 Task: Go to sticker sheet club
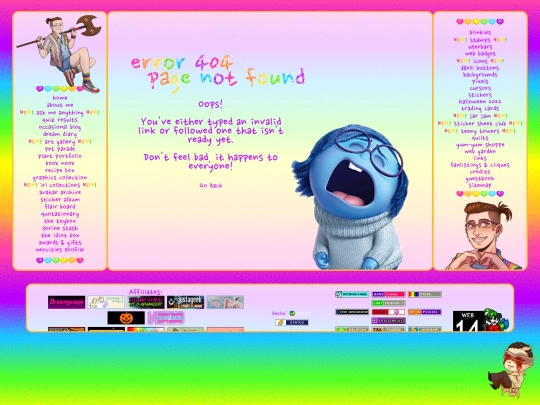coord(480,123)
